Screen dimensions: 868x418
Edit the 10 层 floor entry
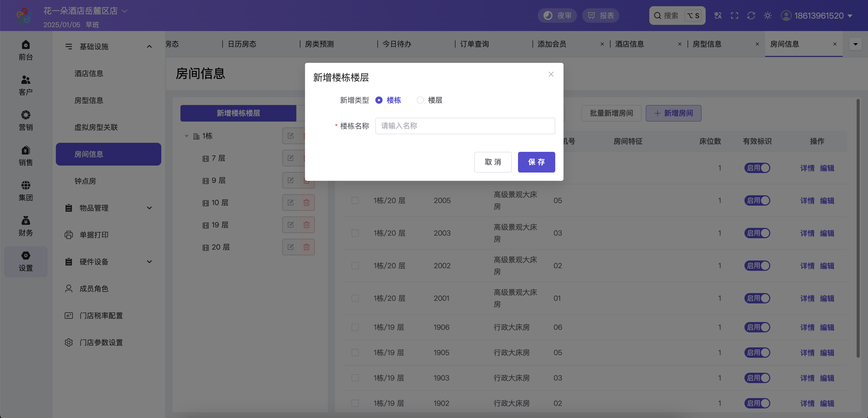pos(291,203)
